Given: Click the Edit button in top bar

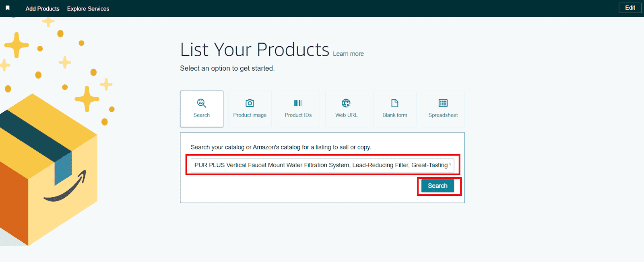Looking at the screenshot, I should coord(630,8).
